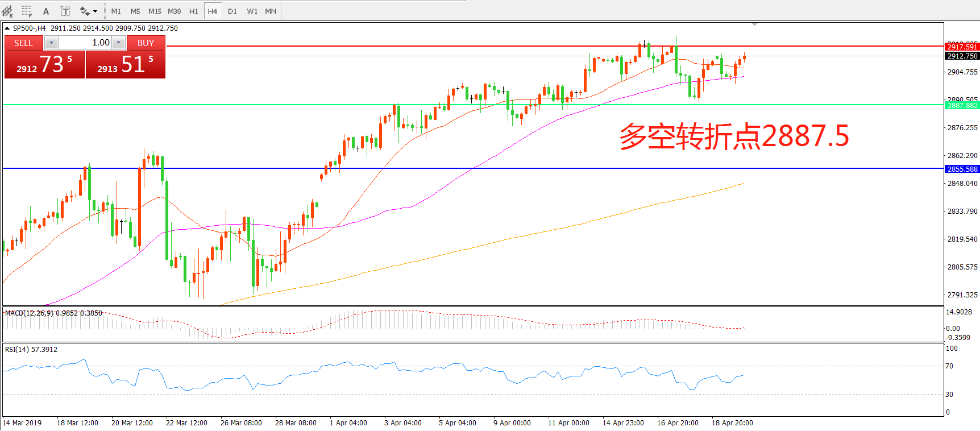The height and width of the screenshot is (431, 980).
Task: Select the Fibonacci retracement tool
Action: pyautogui.click(x=27, y=11)
